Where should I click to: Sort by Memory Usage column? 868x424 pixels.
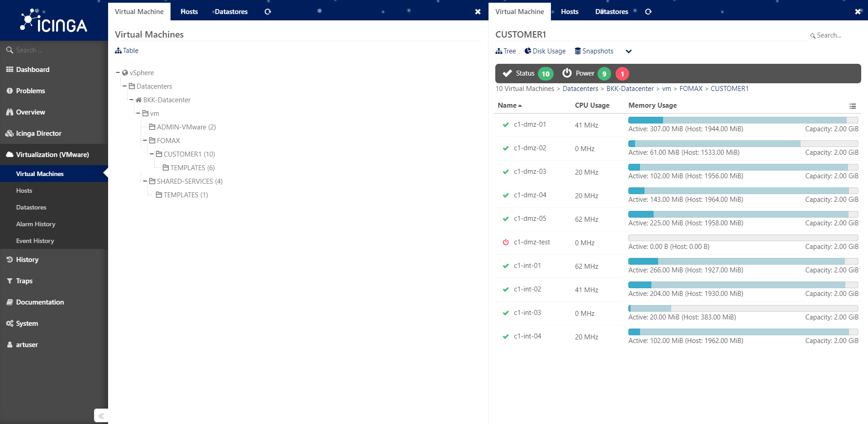[652, 105]
